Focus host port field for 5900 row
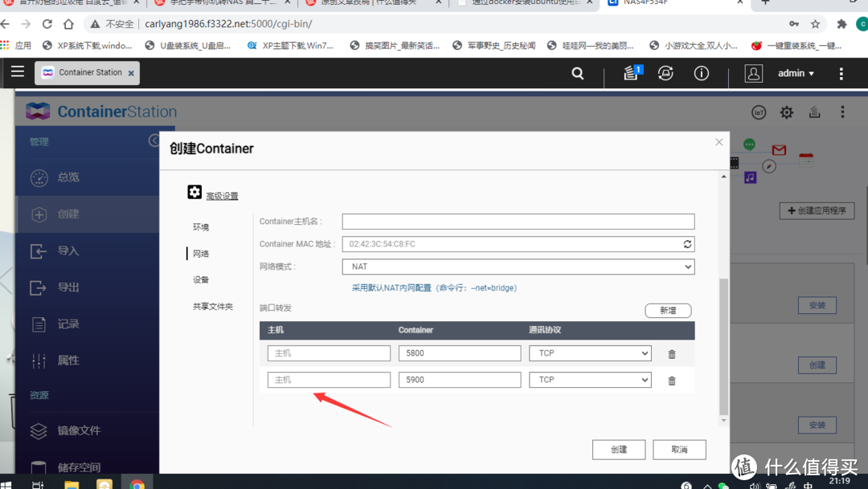 pos(329,380)
